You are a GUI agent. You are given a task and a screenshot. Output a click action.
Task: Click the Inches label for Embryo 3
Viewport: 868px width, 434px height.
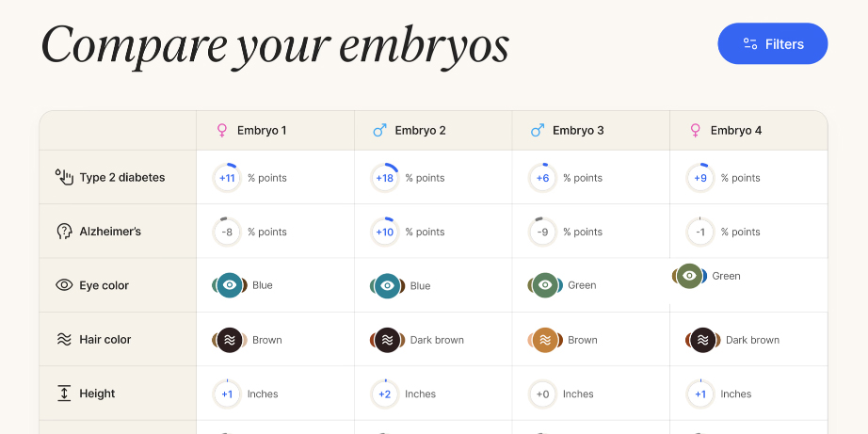578,394
